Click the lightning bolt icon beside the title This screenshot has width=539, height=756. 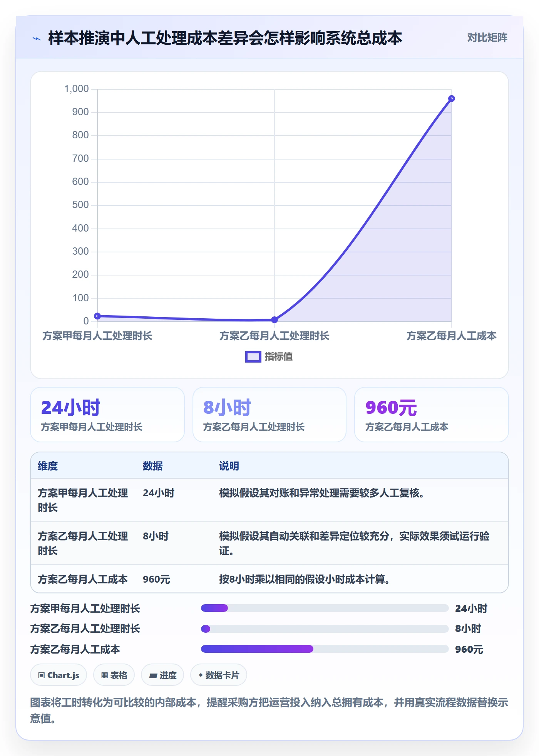[x=37, y=39]
